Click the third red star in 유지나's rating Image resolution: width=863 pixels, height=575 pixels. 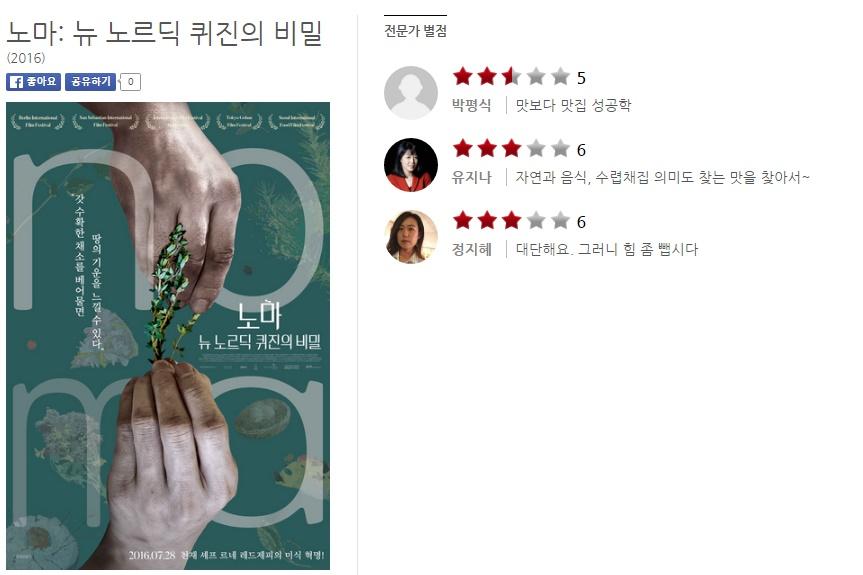[x=511, y=148]
